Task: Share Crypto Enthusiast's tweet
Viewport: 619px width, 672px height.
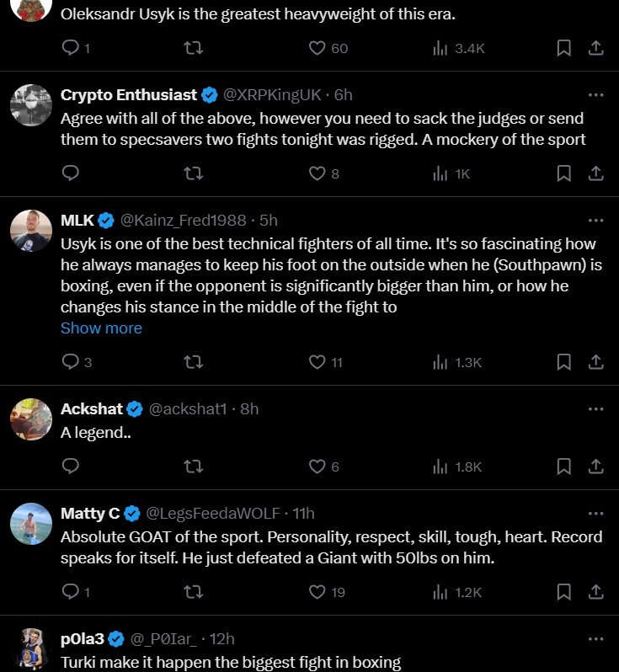Action: (x=595, y=173)
